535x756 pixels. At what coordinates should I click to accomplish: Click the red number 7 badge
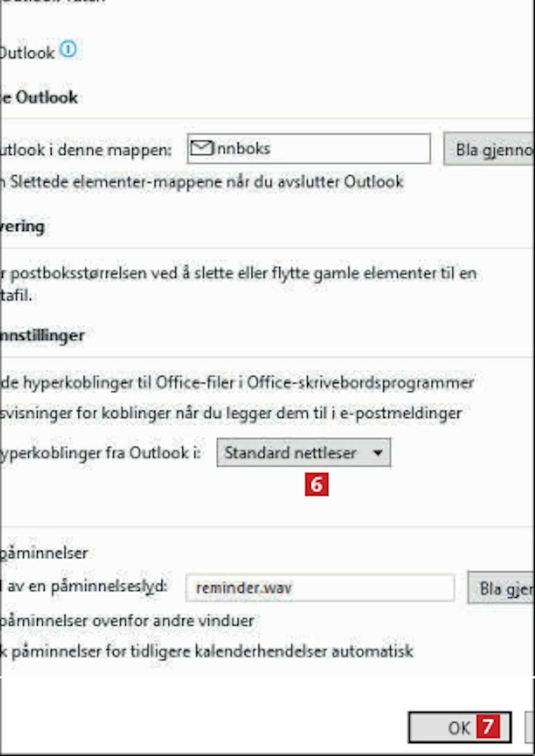[x=488, y=727]
